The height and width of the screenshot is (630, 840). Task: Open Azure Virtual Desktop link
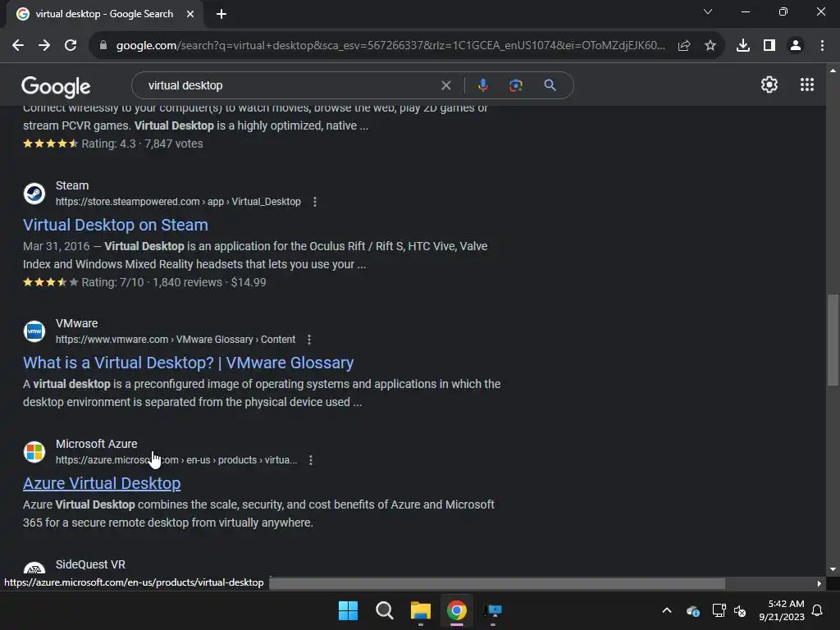pos(102,483)
